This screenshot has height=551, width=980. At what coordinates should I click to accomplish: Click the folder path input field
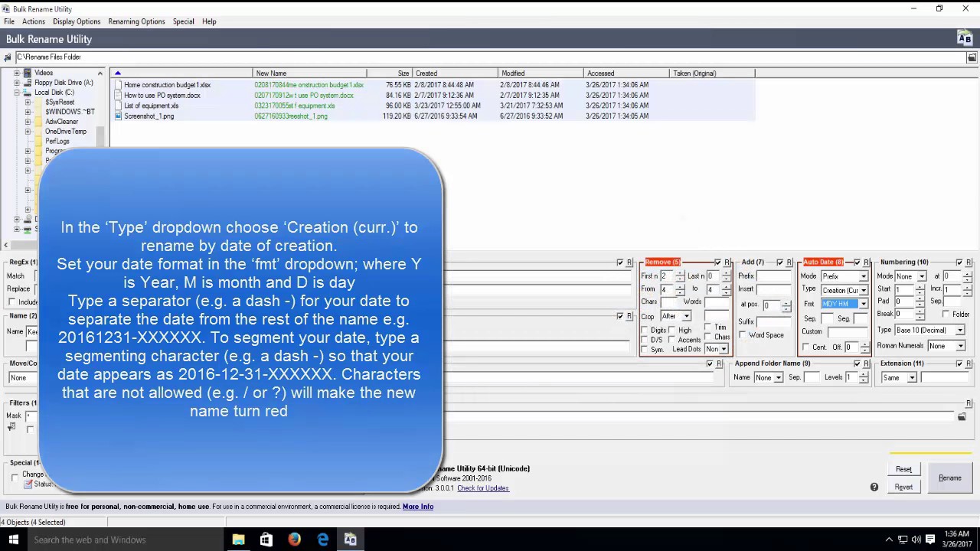[x=489, y=57]
